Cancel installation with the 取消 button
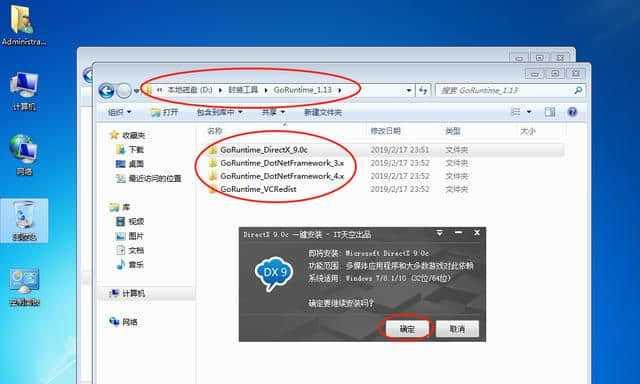640x384 pixels. (457, 329)
